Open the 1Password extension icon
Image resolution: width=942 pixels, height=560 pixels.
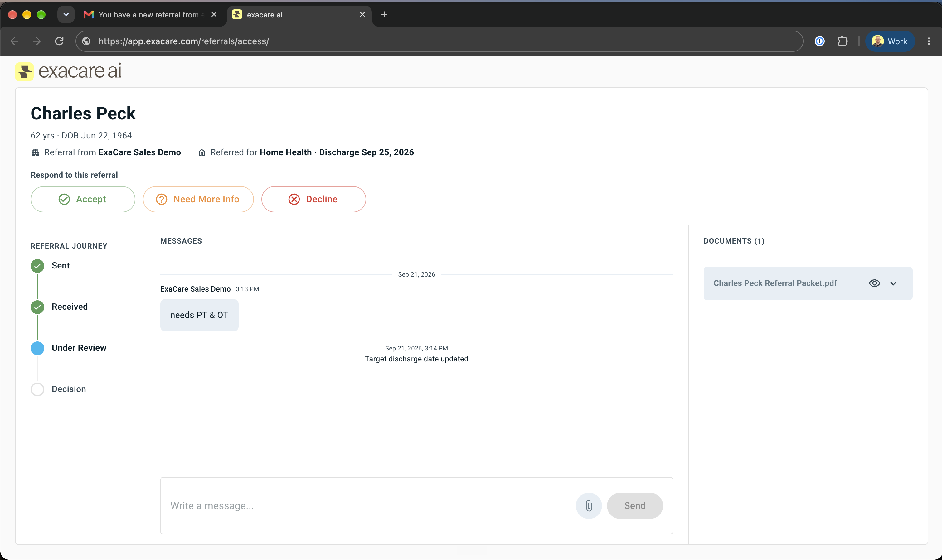coord(819,41)
